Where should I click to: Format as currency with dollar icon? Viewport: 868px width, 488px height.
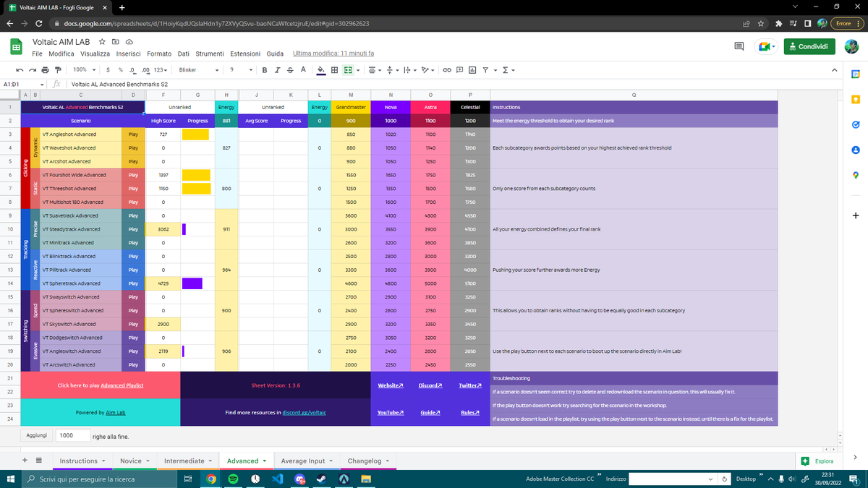click(108, 69)
